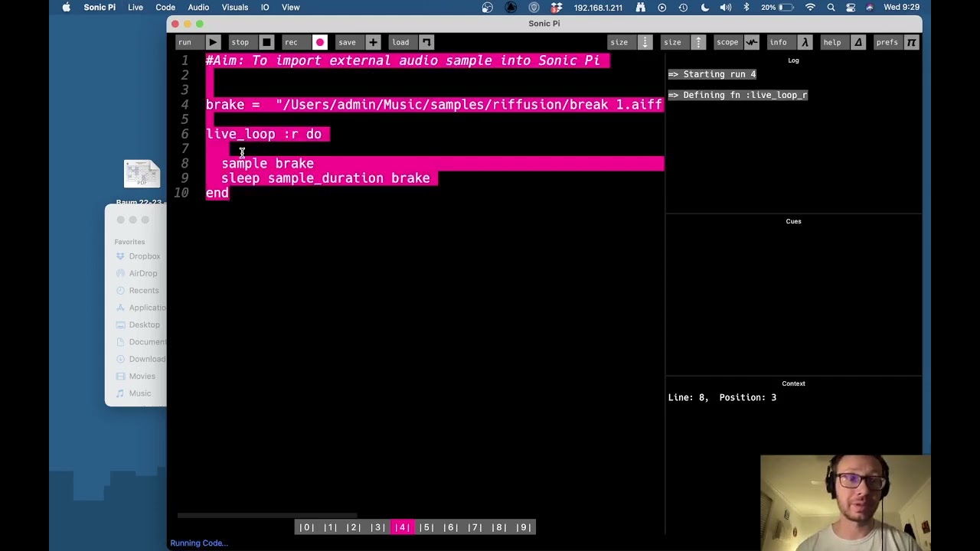Image resolution: width=980 pixels, height=551 pixels.
Task: Click the Dropbox menu bar icon
Action: [x=557, y=7]
